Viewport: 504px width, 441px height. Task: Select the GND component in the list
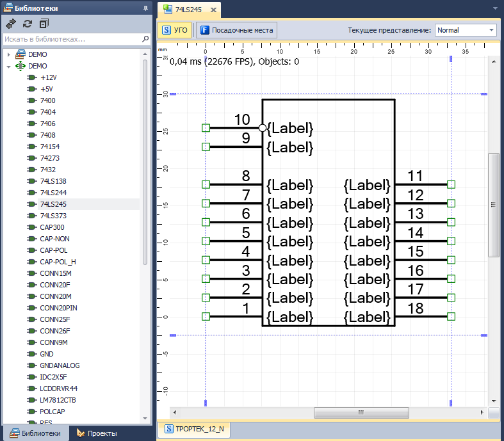pyautogui.click(x=46, y=354)
